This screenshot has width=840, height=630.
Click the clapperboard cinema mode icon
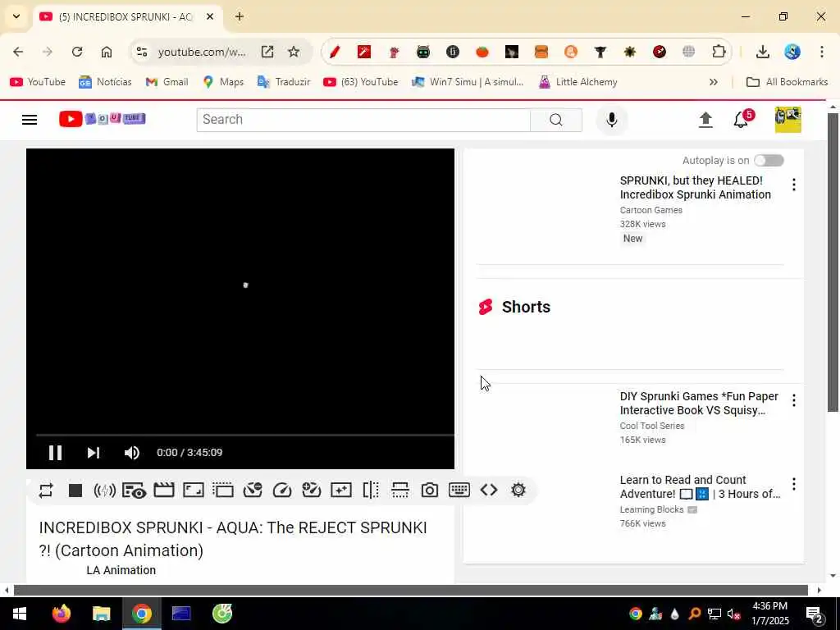tap(164, 491)
